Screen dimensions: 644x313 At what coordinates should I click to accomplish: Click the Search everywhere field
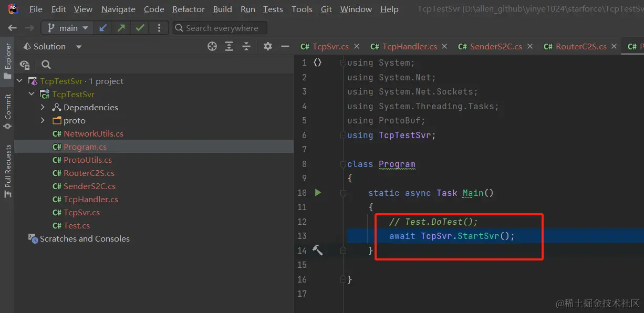coord(220,28)
